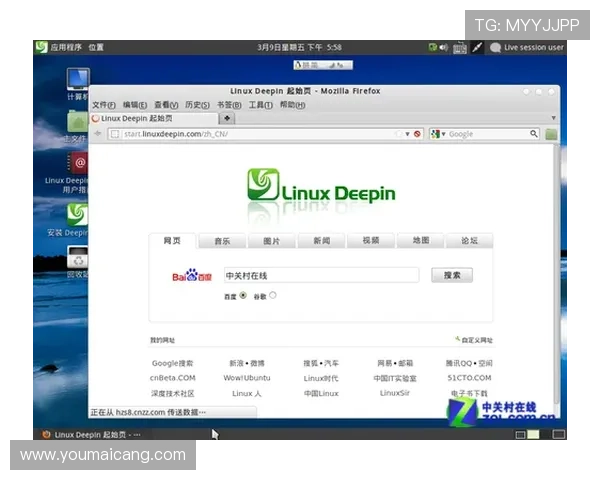Open Linux Deepin user guide desktop icon

tap(77, 163)
